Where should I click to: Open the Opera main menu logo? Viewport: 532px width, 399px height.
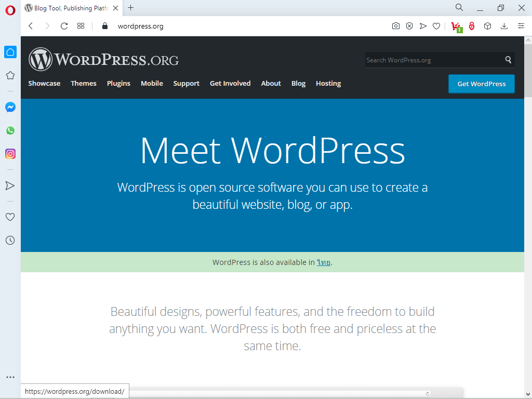point(10,9)
